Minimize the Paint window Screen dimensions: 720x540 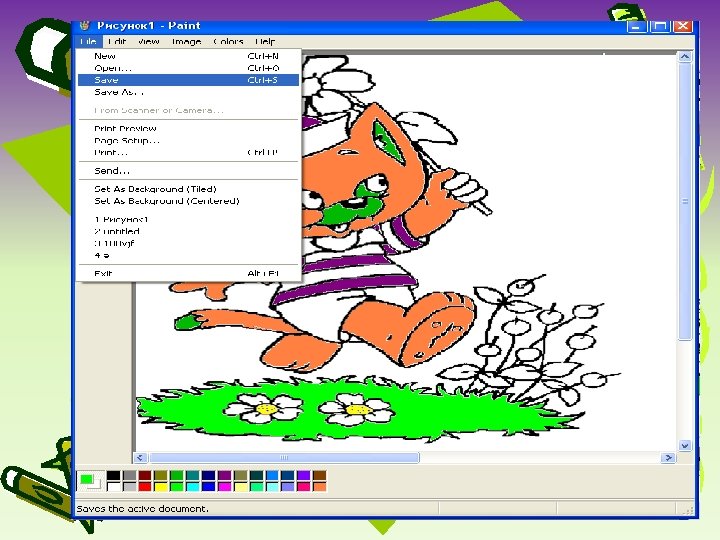pyautogui.click(x=636, y=26)
